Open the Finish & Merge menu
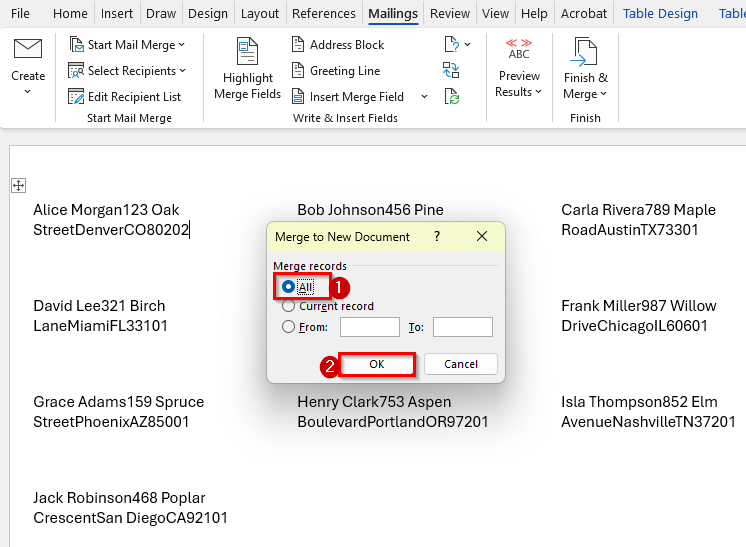The image size is (746, 547). coord(585,70)
